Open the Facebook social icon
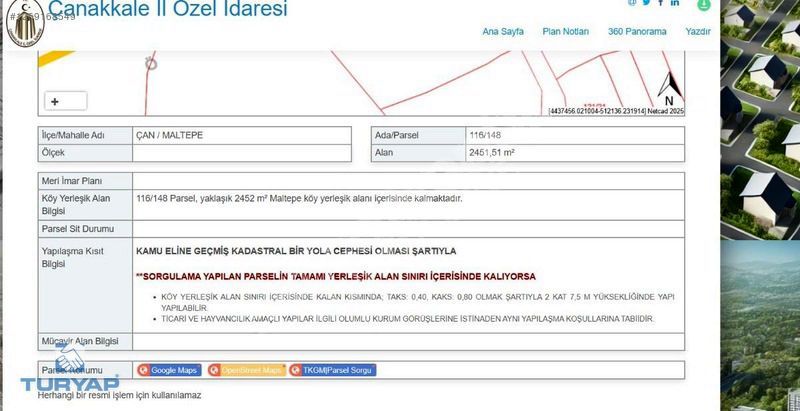 point(660,3)
